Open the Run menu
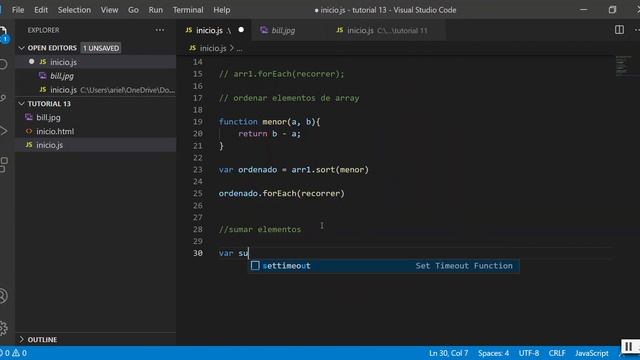The image size is (640, 360). [x=156, y=10]
